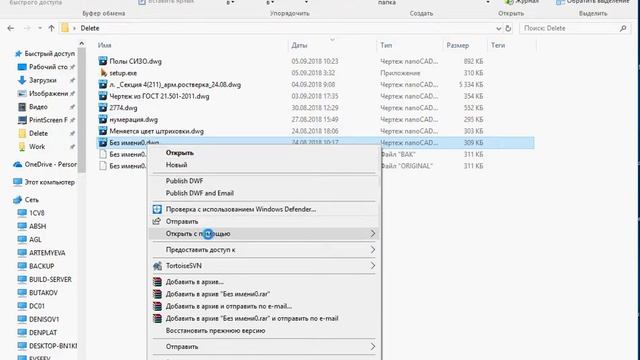
Task: Expand the bottom Отправить submenu
Action: (264, 347)
